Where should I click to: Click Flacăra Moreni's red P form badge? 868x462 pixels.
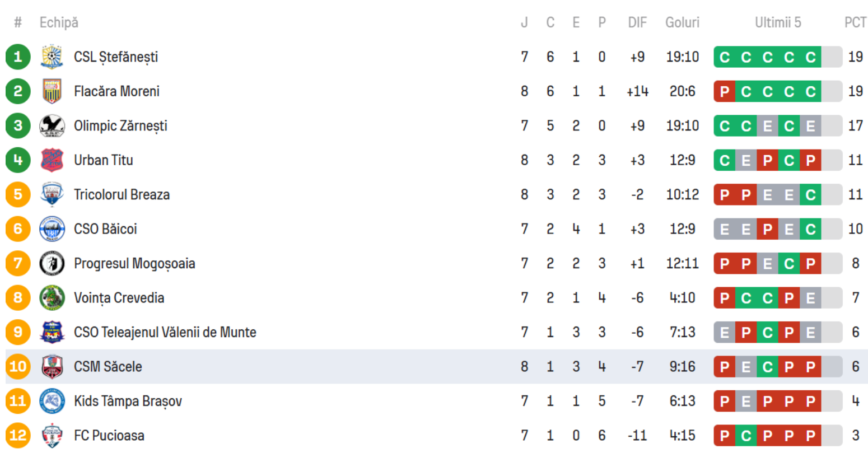[725, 92]
